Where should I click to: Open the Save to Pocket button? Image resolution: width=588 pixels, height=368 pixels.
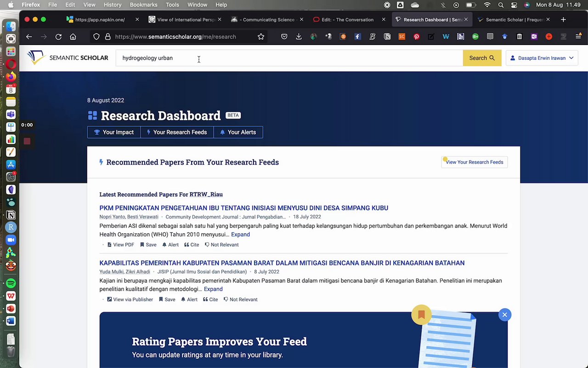(284, 37)
